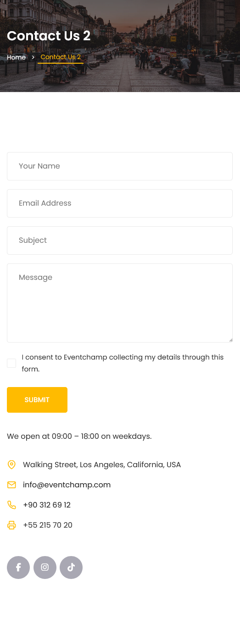Submit the contact form
240x644 pixels.
point(37,400)
